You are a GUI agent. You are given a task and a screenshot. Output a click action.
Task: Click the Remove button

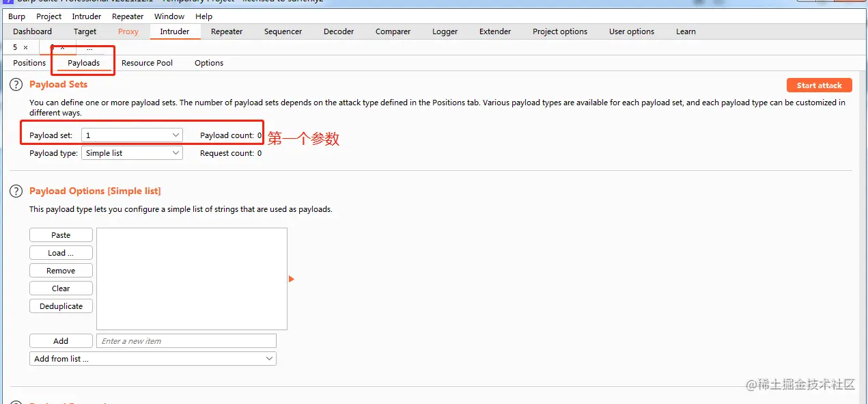(x=61, y=271)
